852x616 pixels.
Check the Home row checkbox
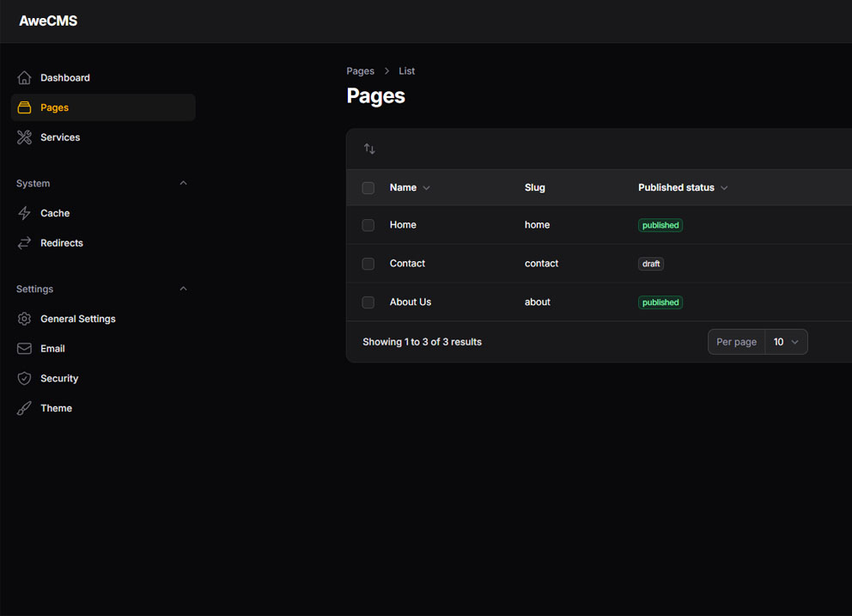(x=368, y=225)
